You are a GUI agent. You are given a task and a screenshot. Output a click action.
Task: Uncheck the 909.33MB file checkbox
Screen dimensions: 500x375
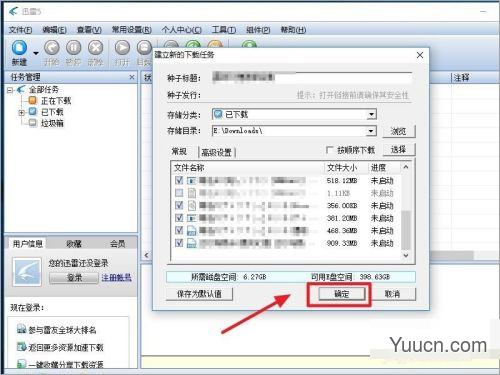pos(179,243)
